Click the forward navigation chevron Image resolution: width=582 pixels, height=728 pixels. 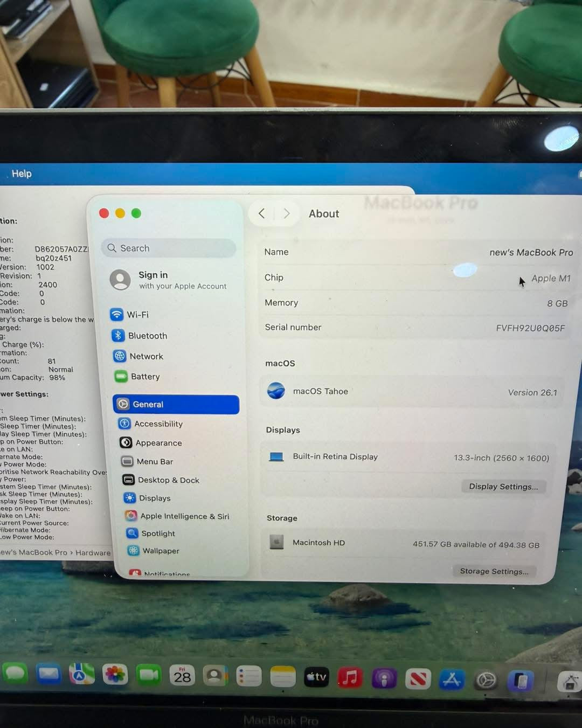287,213
